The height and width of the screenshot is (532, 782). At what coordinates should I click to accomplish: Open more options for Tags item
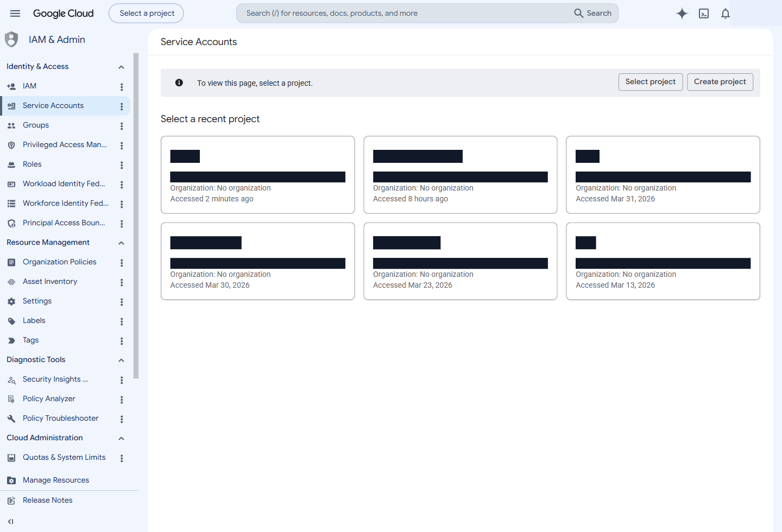[122, 341]
